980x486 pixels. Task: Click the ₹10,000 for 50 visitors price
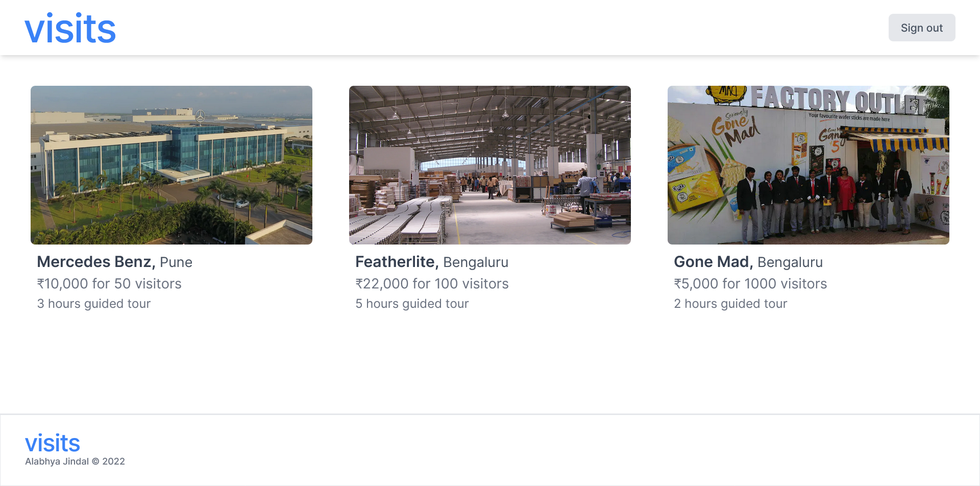click(x=109, y=284)
